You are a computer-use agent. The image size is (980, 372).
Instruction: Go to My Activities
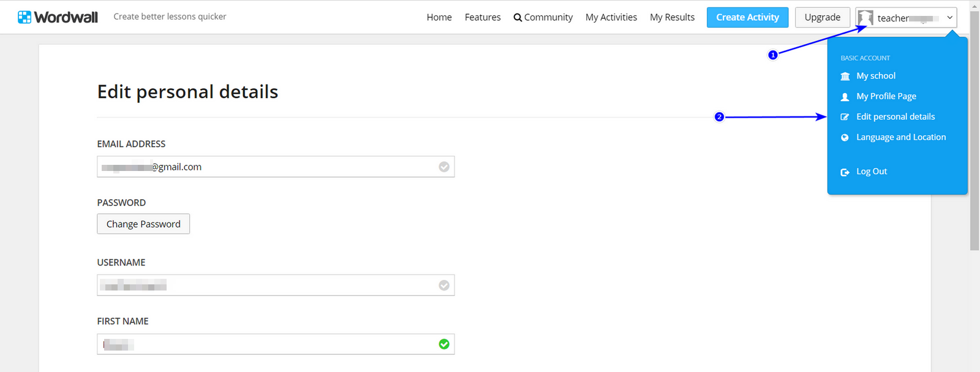(611, 17)
